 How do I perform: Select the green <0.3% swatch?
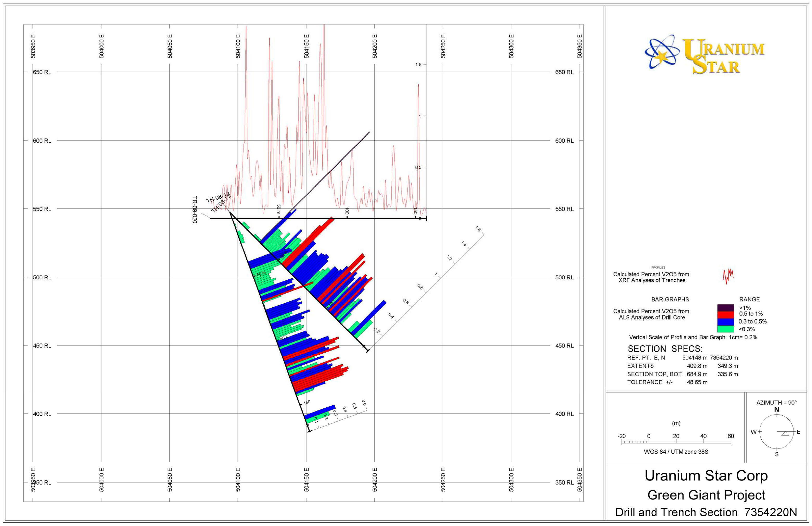pos(725,329)
